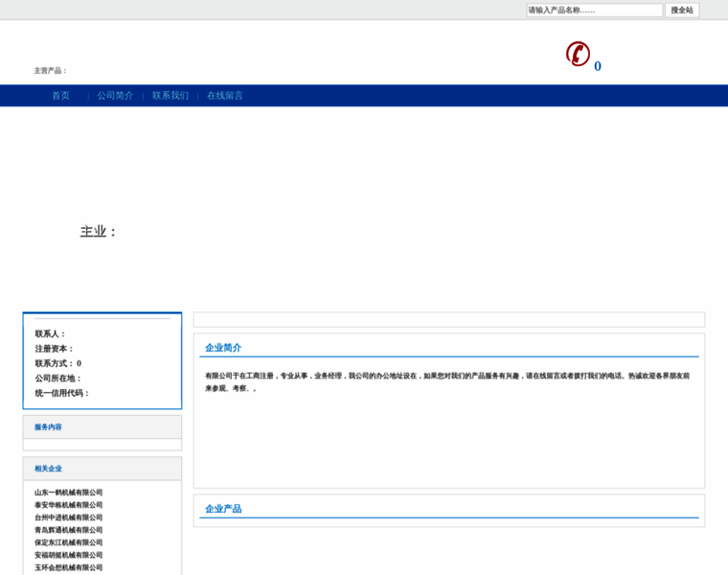Click the 相关企业 section header
Image resolution: width=728 pixels, height=575 pixels.
48,469
